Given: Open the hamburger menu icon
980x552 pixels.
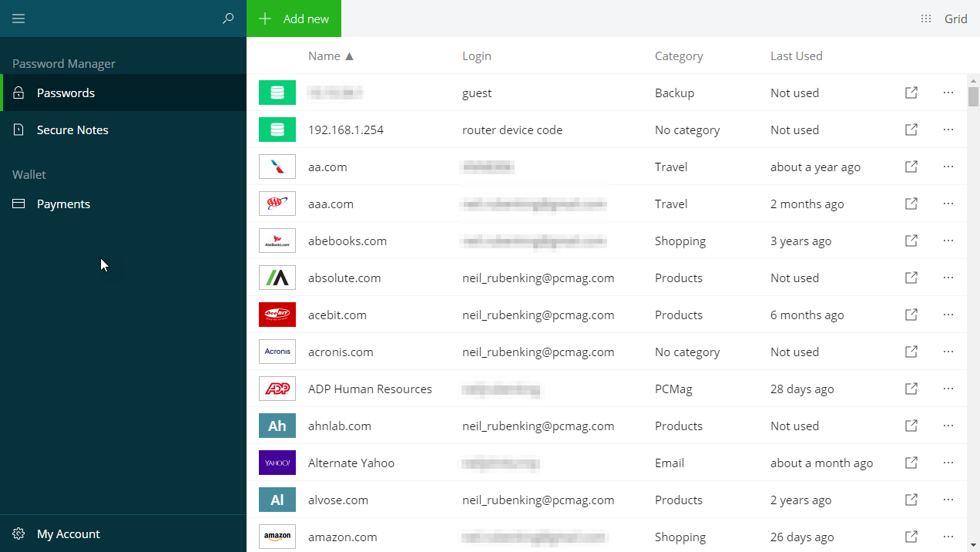Looking at the screenshot, I should pos(18,19).
